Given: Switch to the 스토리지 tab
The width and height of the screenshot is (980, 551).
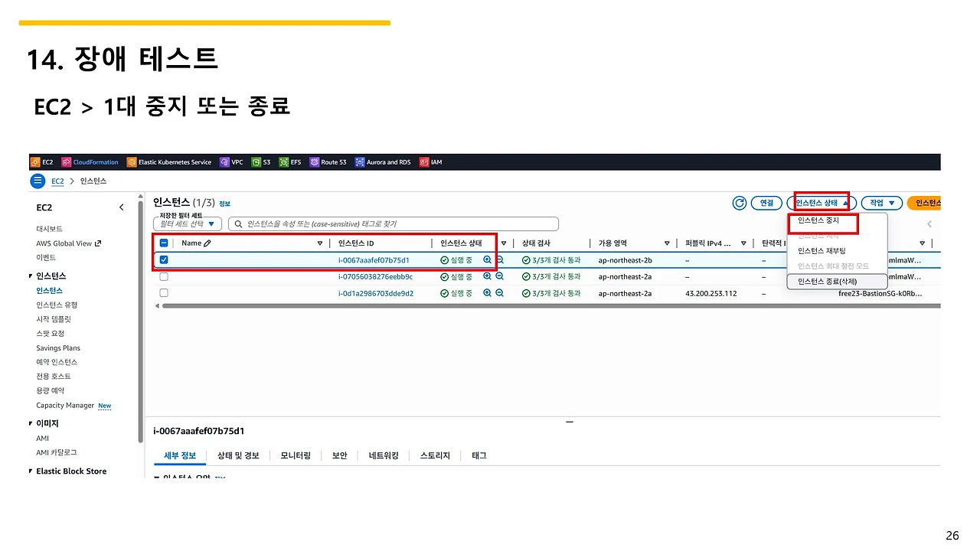Looking at the screenshot, I should click(435, 455).
